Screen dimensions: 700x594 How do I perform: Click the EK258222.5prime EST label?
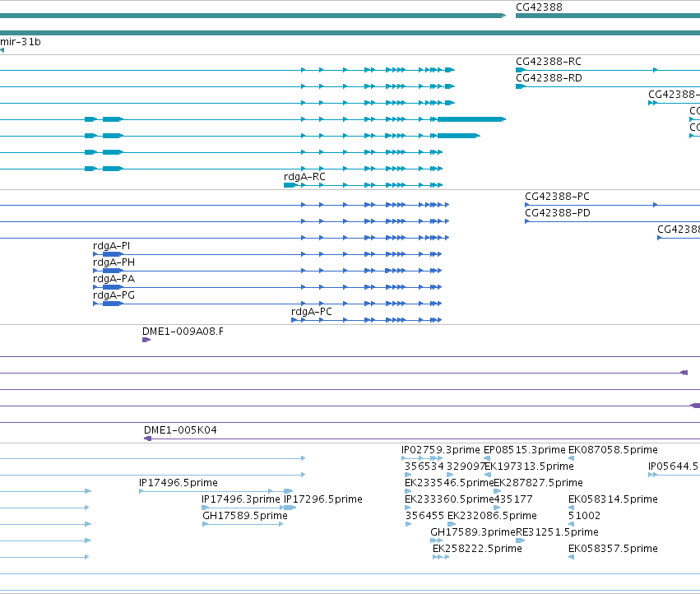pos(477,550)
